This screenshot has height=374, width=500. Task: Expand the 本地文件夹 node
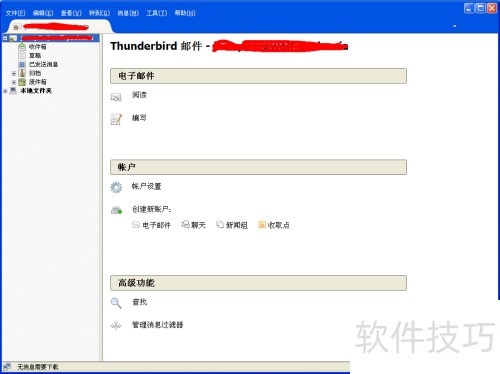[5, 91]
